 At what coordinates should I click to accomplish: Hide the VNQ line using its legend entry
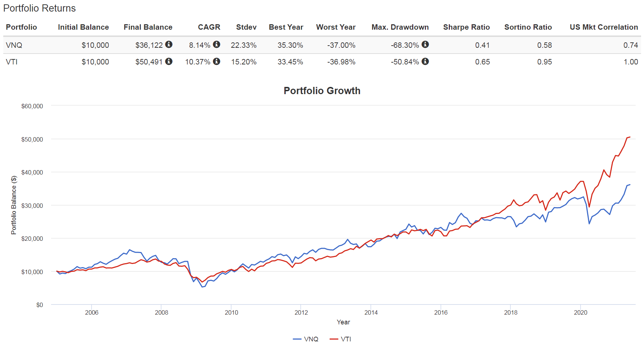(x=306, y=339)
